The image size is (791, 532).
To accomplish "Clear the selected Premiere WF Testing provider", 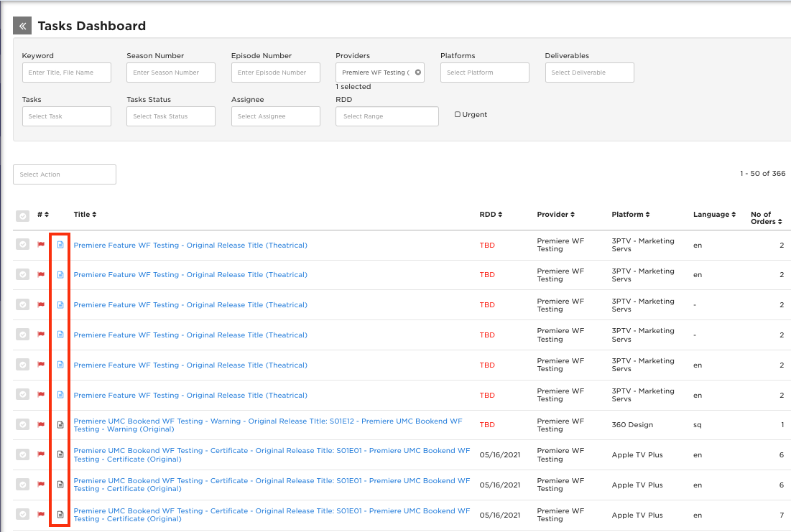I will click(417, 72).
